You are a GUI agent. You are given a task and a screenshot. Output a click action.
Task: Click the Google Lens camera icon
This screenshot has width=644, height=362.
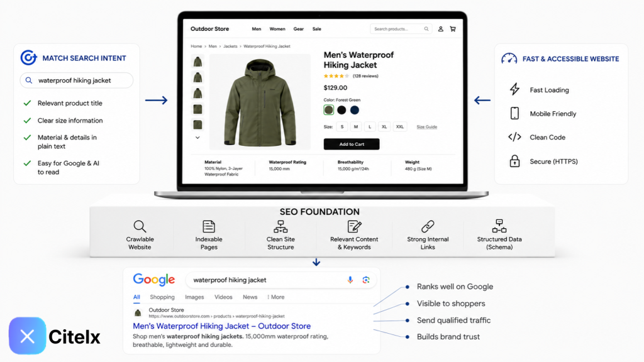(x=365, y=280)
